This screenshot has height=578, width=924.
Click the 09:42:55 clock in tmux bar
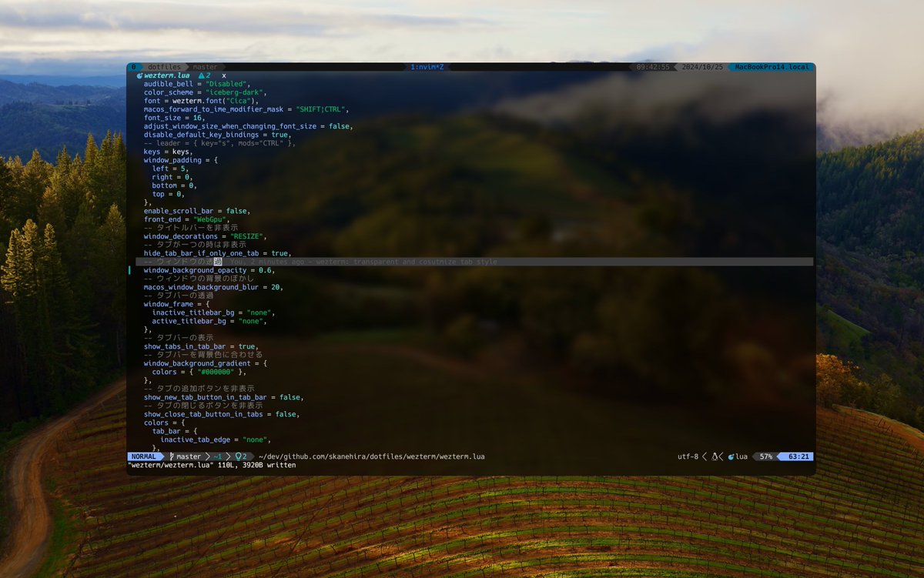coord(653,67)
